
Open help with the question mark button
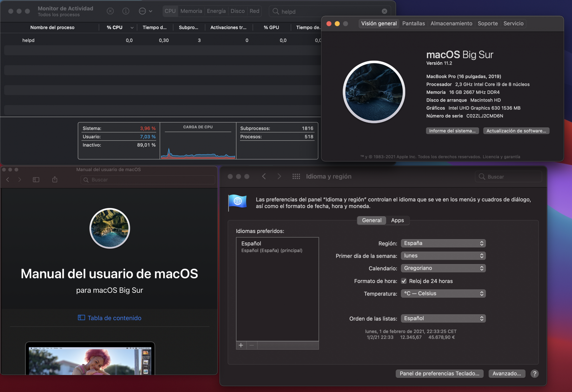(x=535, y=374)
